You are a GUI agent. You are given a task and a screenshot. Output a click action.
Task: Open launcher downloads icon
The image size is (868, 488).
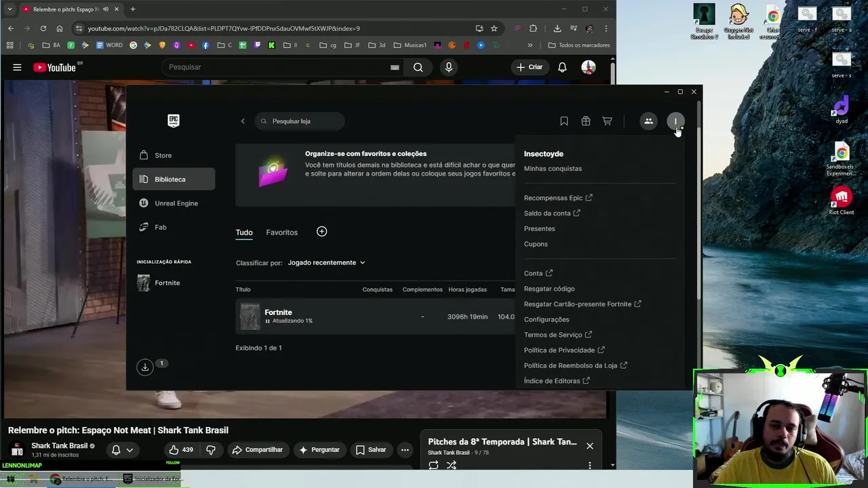(x=144, y=367)
